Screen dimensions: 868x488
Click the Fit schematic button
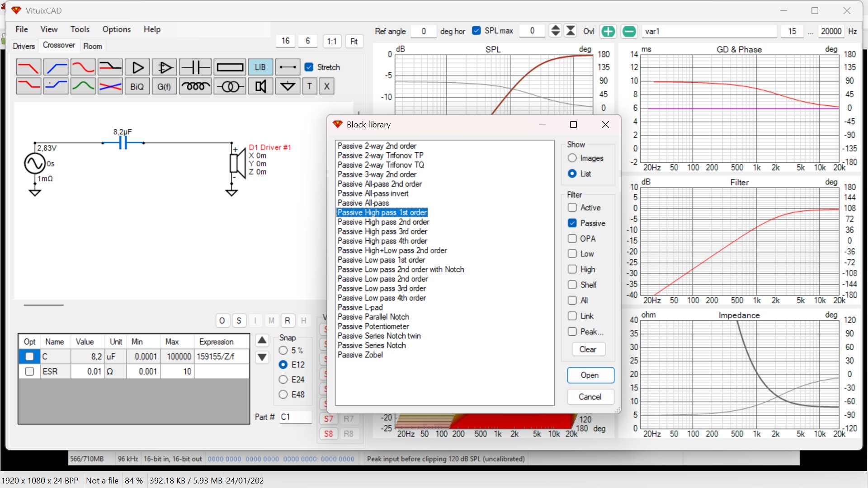coord(354,42)
